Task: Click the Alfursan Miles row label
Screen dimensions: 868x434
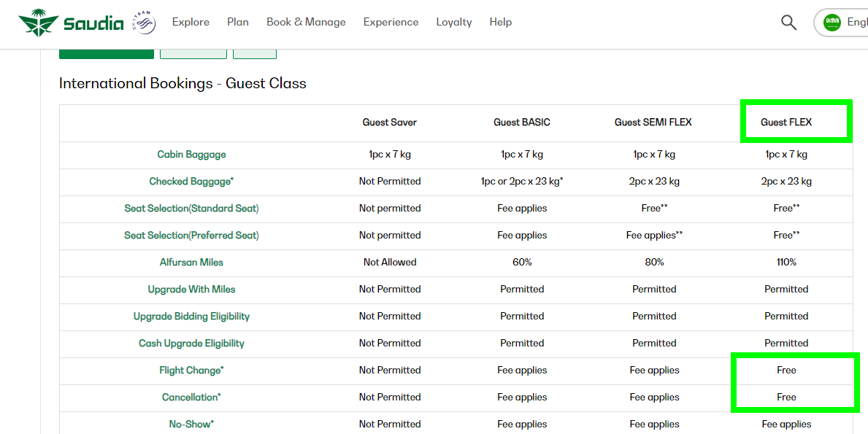Action: (x=191, y=262)
